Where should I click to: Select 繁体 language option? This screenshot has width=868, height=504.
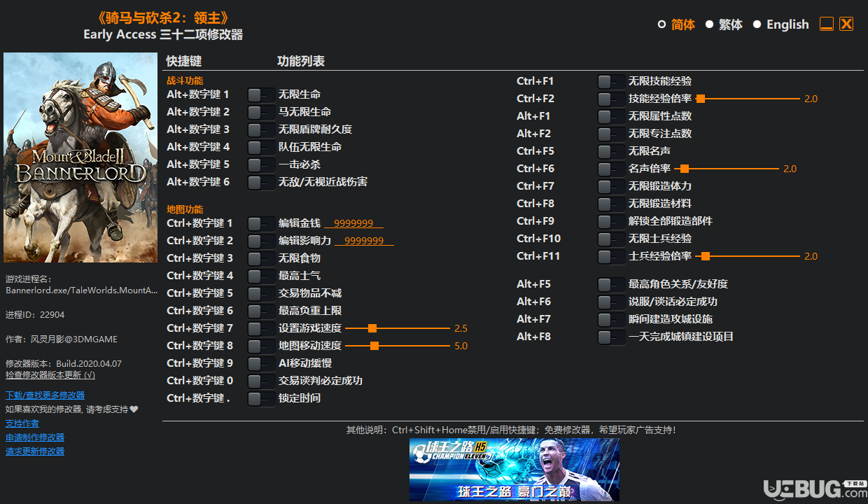[x=709, y=24]
